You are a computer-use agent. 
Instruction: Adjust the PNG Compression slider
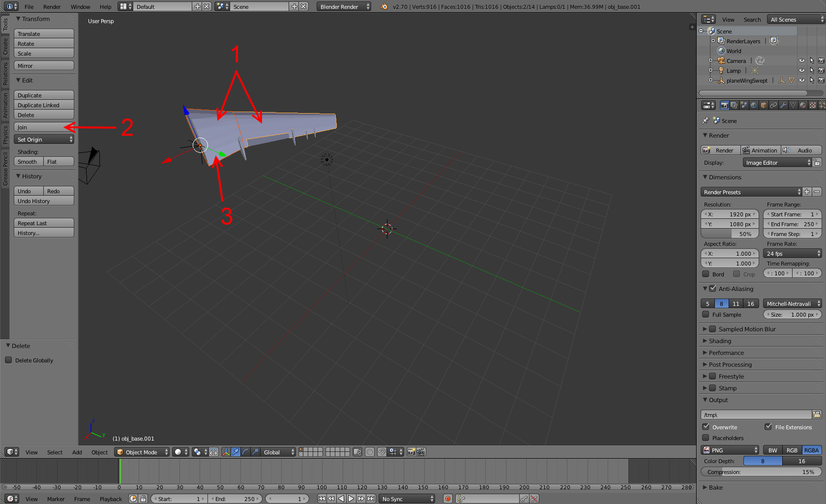[x=761, y=472]
